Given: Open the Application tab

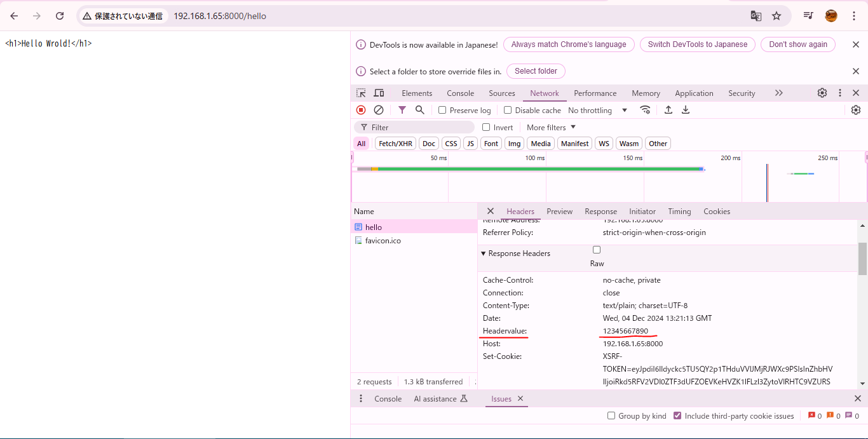Looking at the screenshot, I should click(694, 93).
